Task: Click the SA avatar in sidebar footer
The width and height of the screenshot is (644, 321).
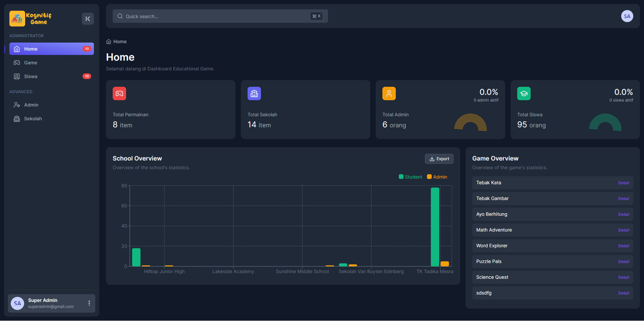Action: pyautogui.click(x=17, y=303)
